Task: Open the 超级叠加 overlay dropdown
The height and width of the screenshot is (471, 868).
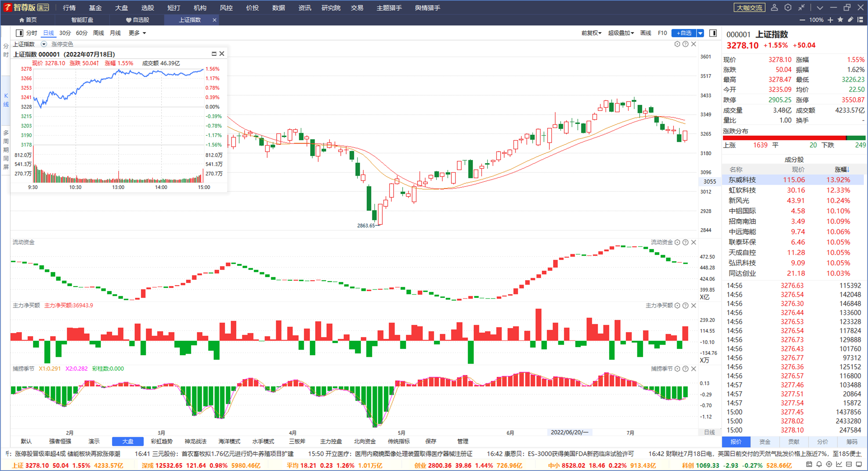Action: [621, 33]
